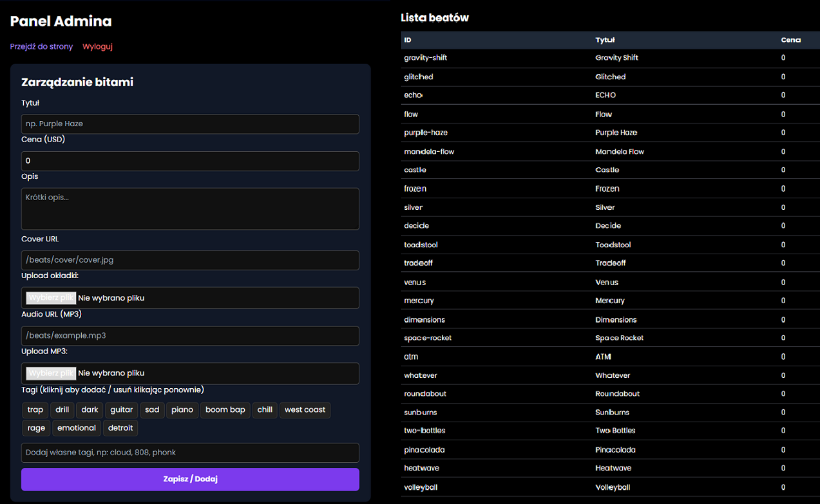The height and width of the screenshot is (504, 820).
Task: Focus the Cover URL input field
Action: pyautogui.click(x=190, y=261)
